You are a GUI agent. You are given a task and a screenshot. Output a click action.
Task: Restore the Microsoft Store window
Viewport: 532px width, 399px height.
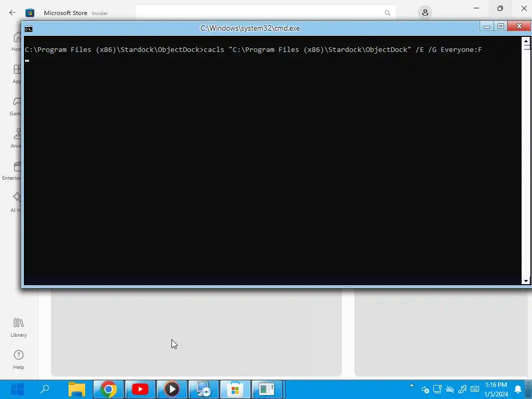[x=500, y=8]
